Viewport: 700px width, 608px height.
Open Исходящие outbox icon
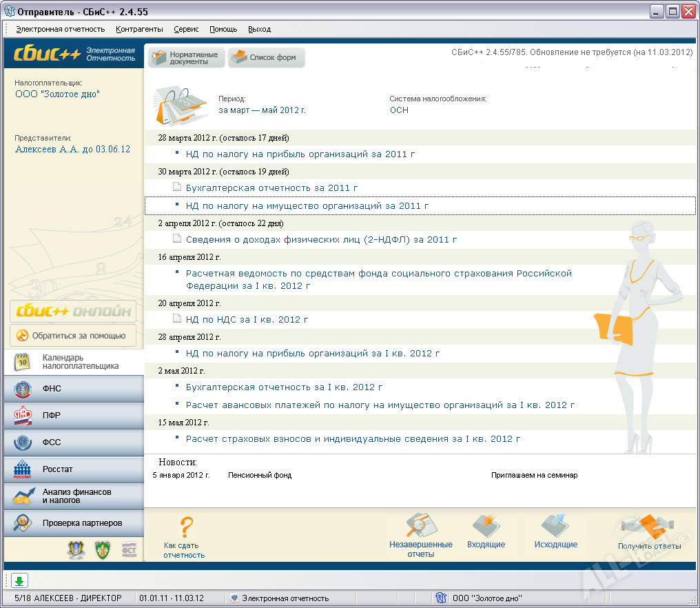(x=555, y=527)
